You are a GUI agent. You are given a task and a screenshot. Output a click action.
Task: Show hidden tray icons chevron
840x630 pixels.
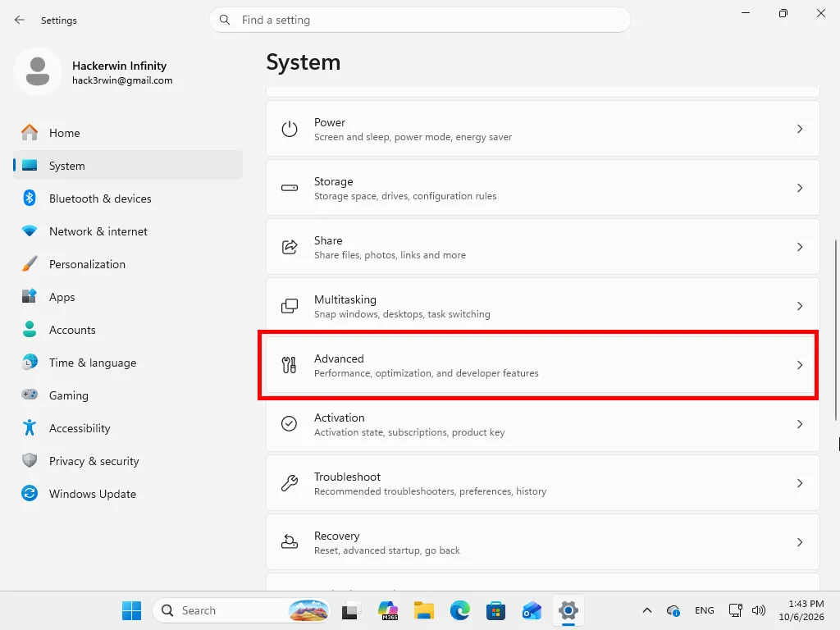pyautogui.click(x=647, y=610)
